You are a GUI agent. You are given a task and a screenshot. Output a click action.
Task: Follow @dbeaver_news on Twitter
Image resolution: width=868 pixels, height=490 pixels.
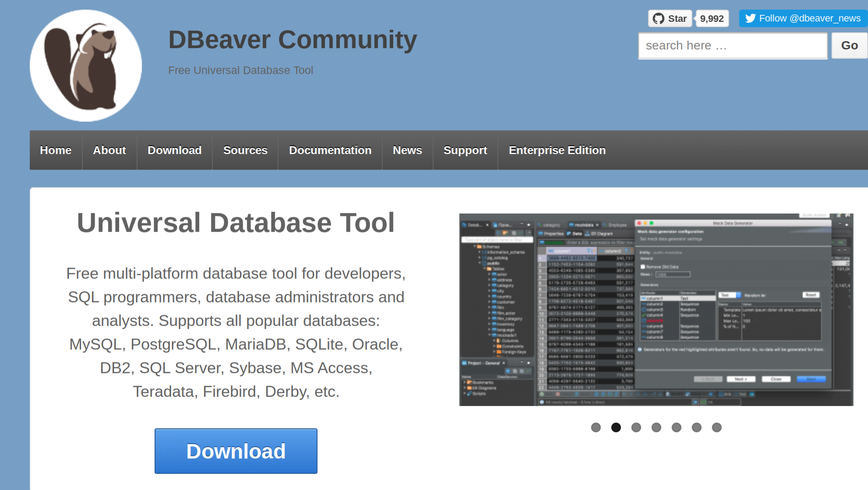click(x=803, y=18)
